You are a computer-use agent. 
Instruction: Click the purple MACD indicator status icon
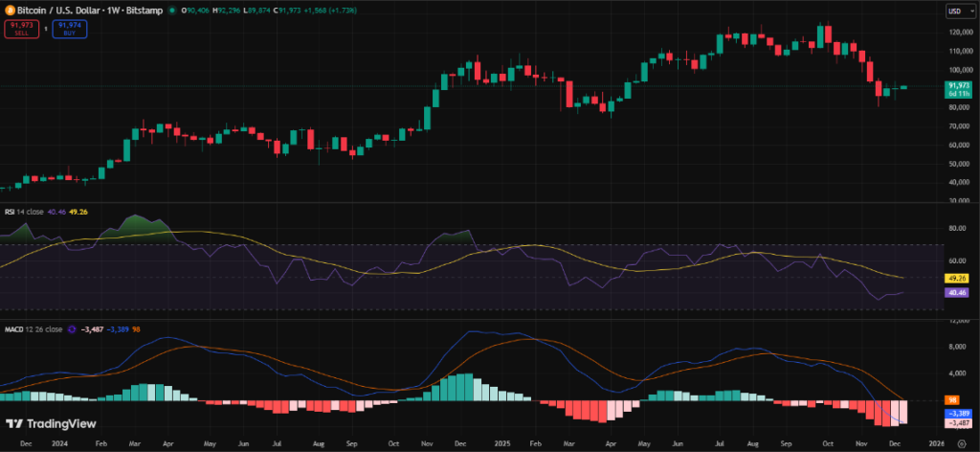coord(72,328)
